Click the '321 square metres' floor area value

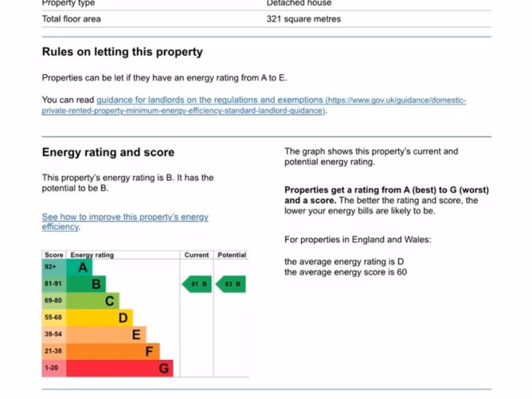point(303,19)
